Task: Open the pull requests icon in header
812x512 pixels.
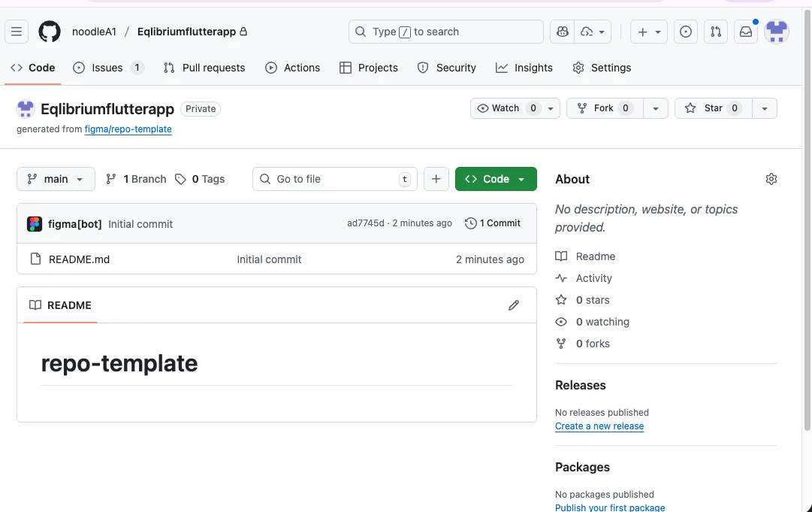Action: pos(716,32)
